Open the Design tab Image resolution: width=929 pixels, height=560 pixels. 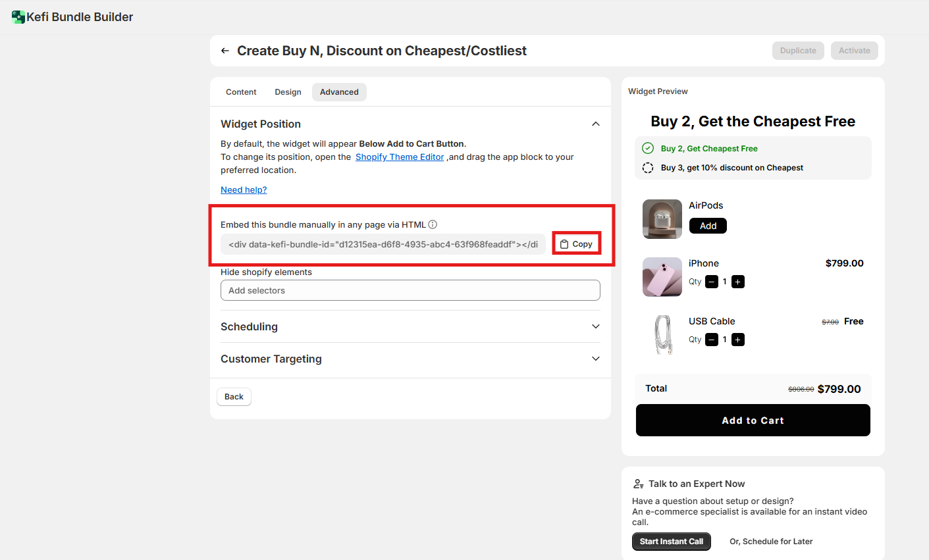coord(288,92)
